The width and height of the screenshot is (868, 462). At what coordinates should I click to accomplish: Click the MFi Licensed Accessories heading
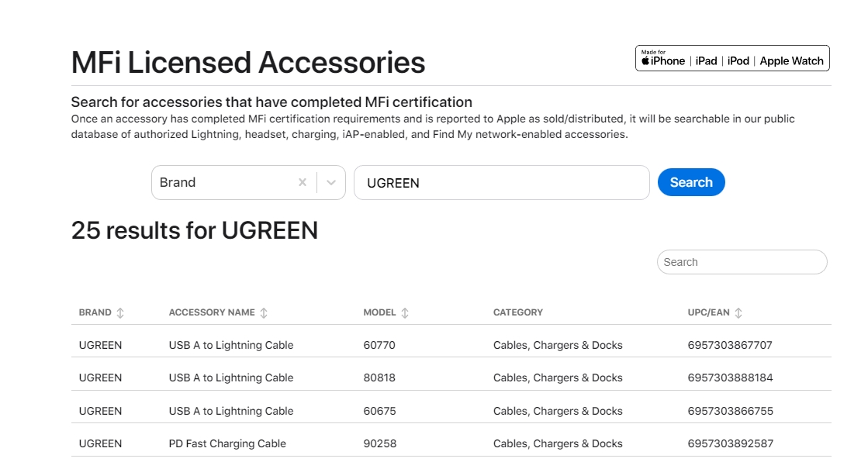[248, 62]
